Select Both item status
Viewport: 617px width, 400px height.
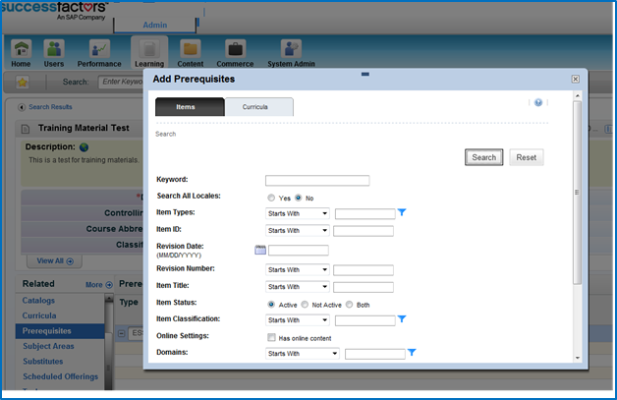coord(349,304)
